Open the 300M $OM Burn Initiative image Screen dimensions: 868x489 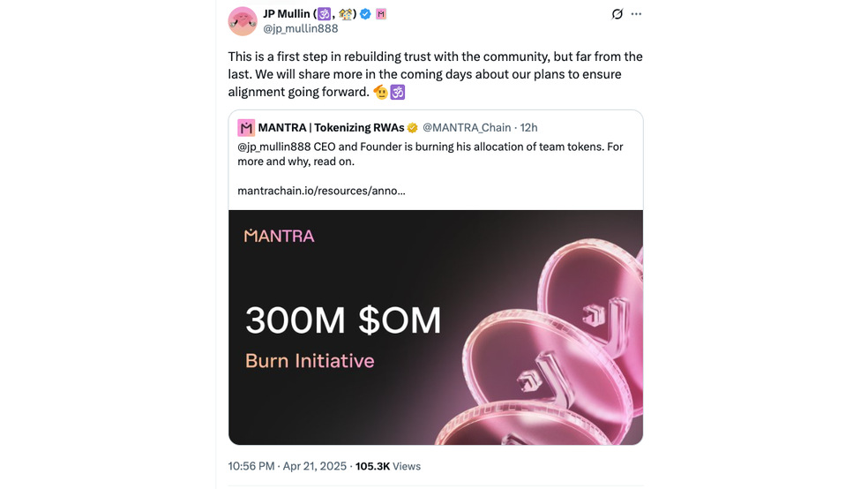point(436,327)
